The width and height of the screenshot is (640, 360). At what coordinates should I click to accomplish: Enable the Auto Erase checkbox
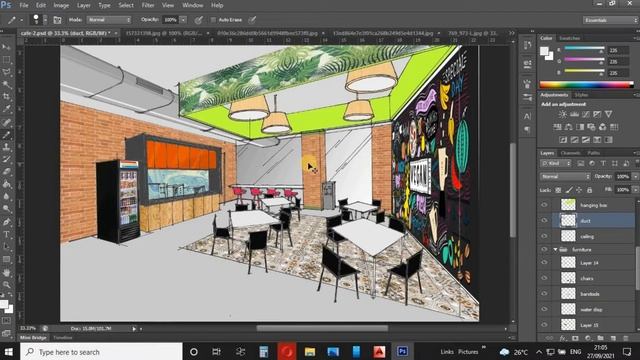213,20
